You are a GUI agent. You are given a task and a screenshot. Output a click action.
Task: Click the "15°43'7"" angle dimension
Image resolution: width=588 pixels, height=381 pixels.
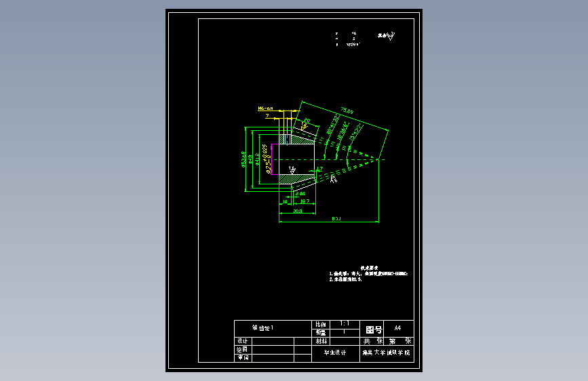[x=355, y=133]
